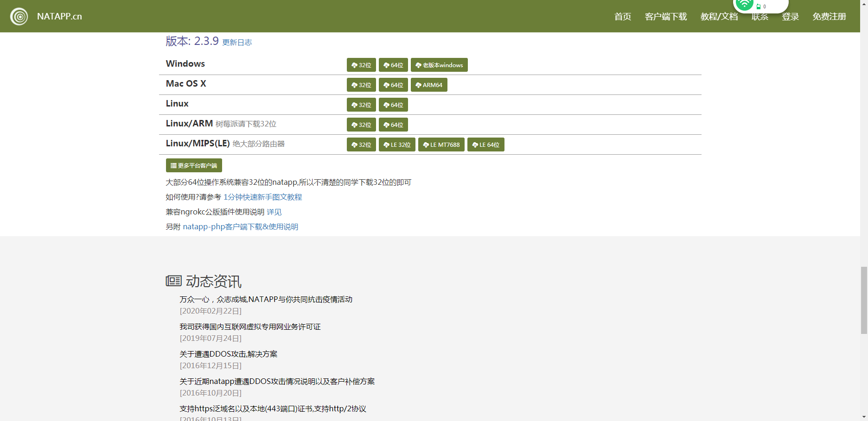Download Windows 32位 client
868x421 pixels.
361,65
